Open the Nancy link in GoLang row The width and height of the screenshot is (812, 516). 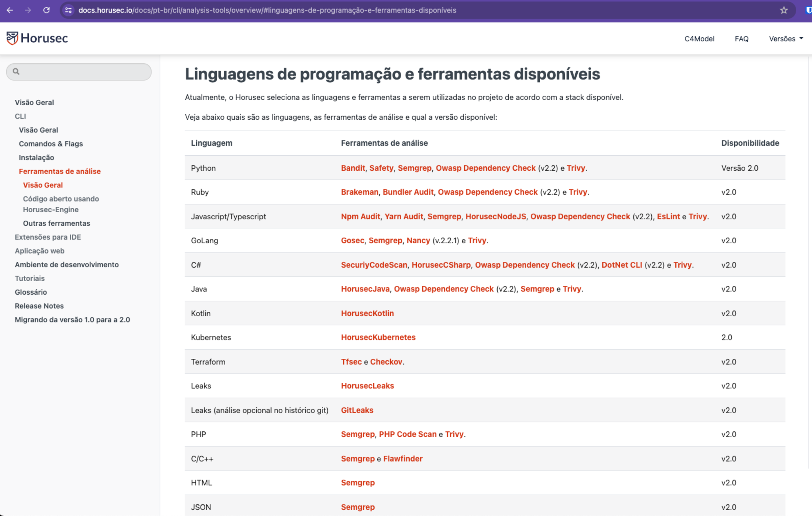[x=418, y=240]
